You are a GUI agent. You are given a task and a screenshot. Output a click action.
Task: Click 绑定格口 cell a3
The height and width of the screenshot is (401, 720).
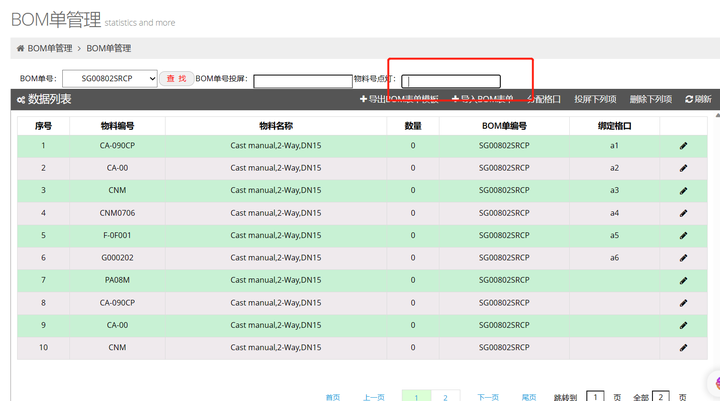[x=614, y=191]
